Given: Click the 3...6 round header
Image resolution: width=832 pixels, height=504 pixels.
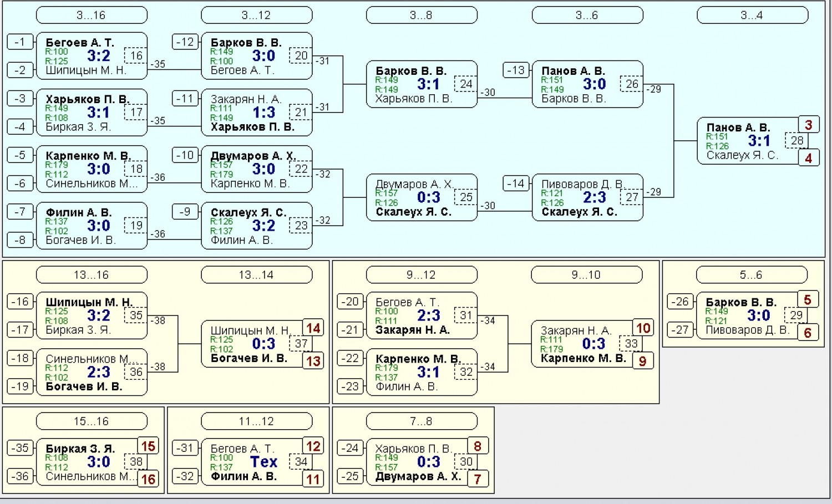Looking at the screenshot, I should 587,15.
